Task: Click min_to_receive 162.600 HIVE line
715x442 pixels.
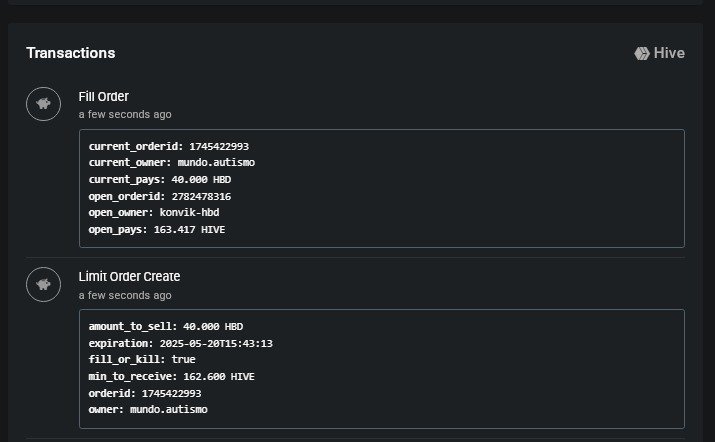Action: pyautogui.click(x=171, y=377)
